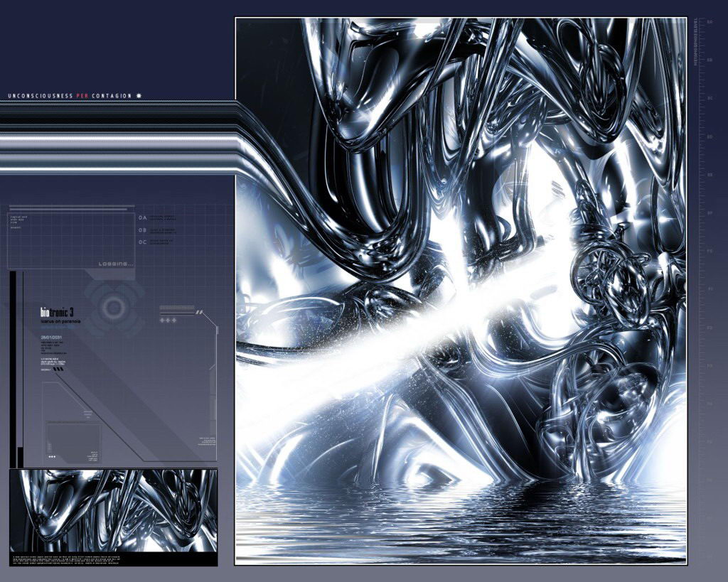
Task: Open the small chrome preview thumbnail
Action: point(113,510)
